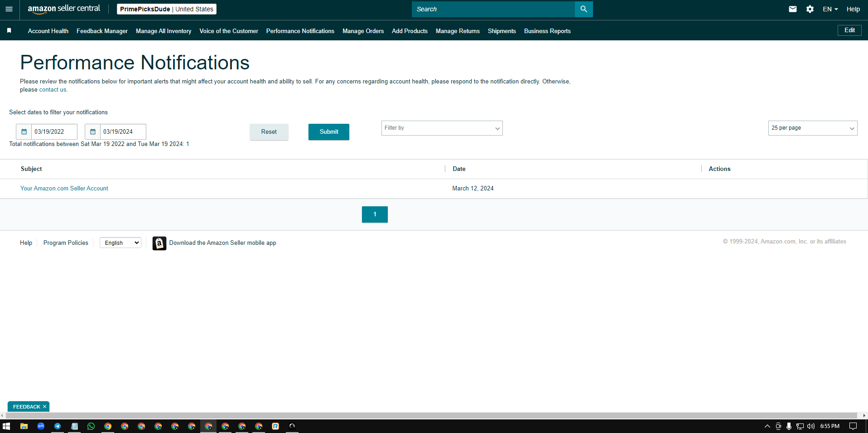868x433 pixels.
Task: Click the Edit button in the navigation bar
Action: 849,30
